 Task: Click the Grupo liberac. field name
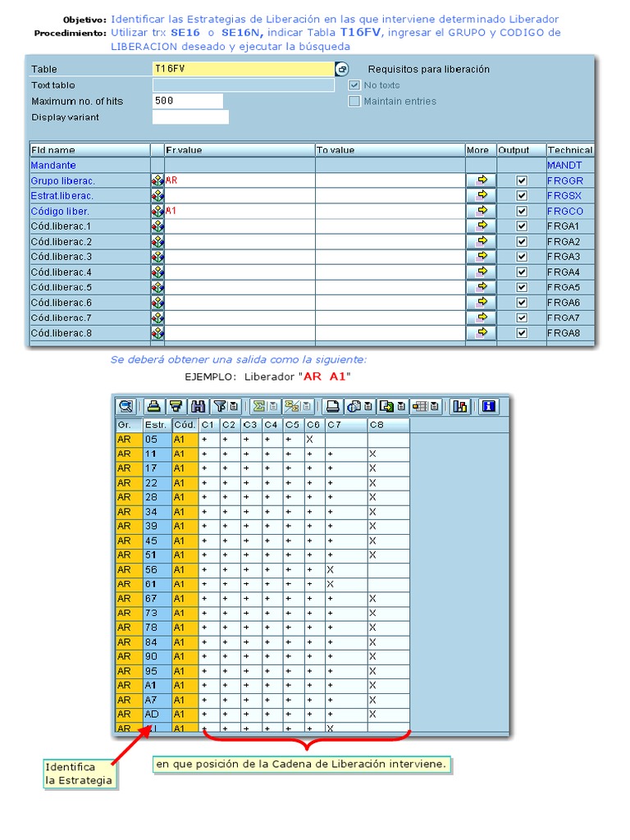[x=62, y=180]
